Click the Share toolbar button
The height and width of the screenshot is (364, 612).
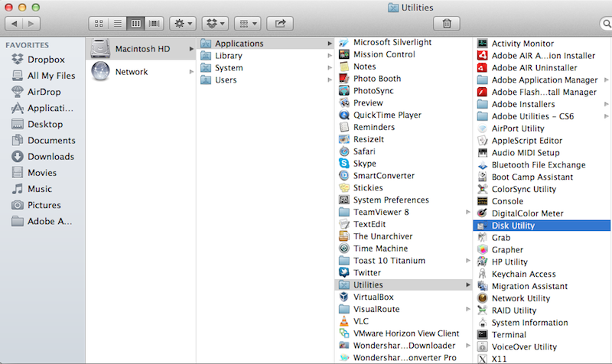click(x=280, y=24)
